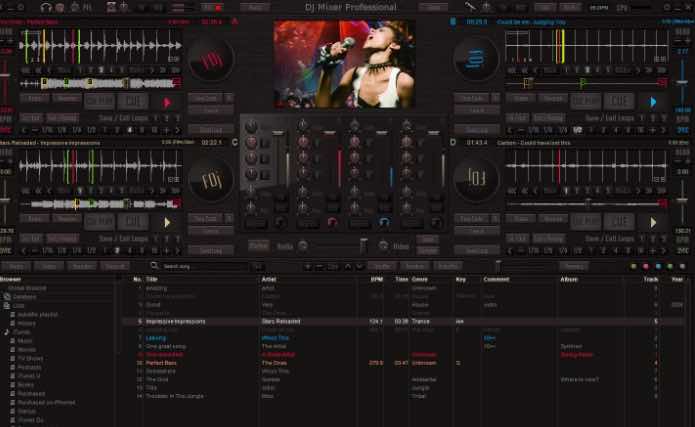This screenshot has width=695, height=427.
Task: Click deck A's settings button below the jog wheel
Action: pyautogui.click(x=211, y=129)
